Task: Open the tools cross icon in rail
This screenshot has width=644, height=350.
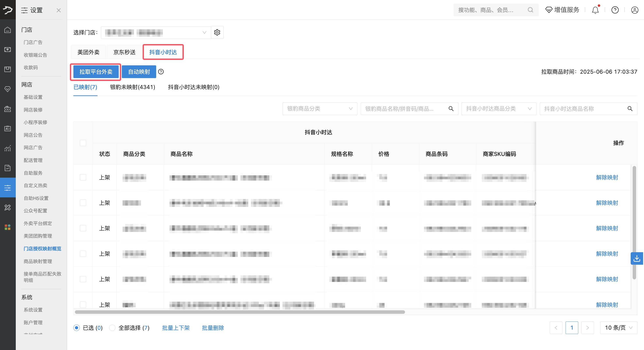Action: coord(8,207)
